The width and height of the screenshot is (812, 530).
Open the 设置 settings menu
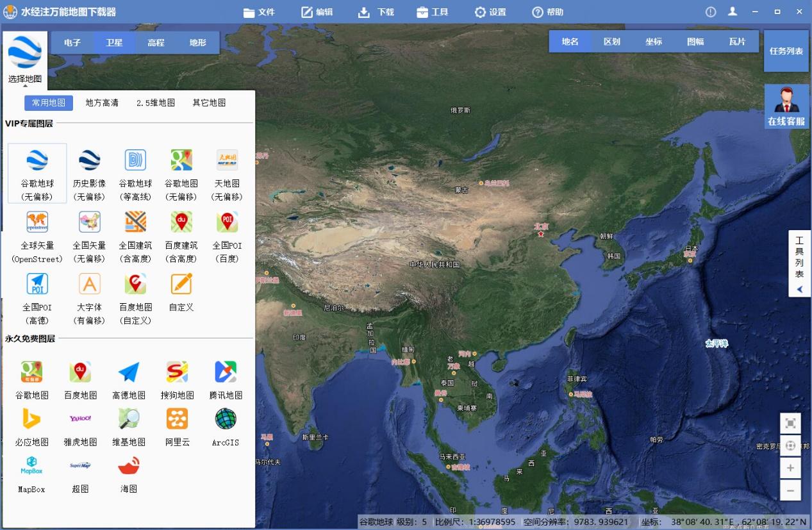(x=490, y=11)
